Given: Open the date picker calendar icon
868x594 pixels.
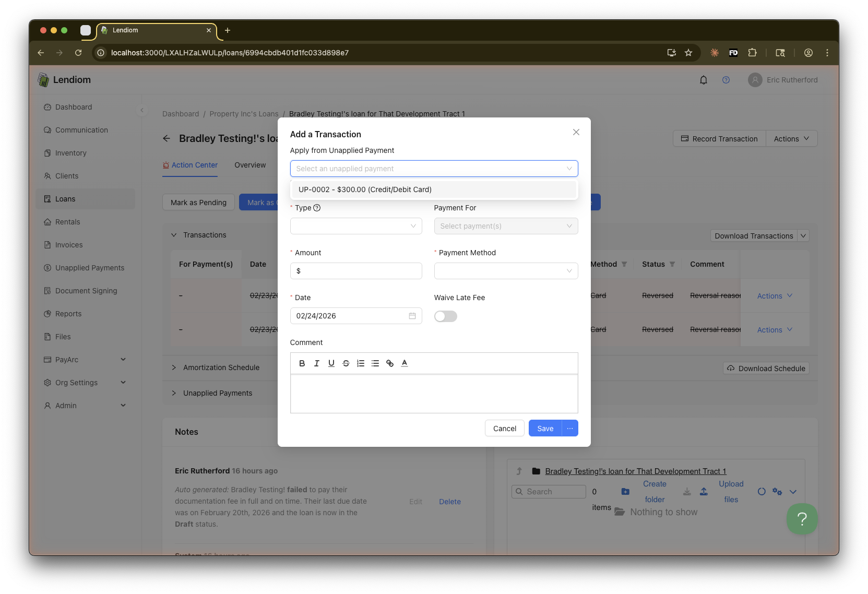Looking at the screenshot, I should [412, 316].
